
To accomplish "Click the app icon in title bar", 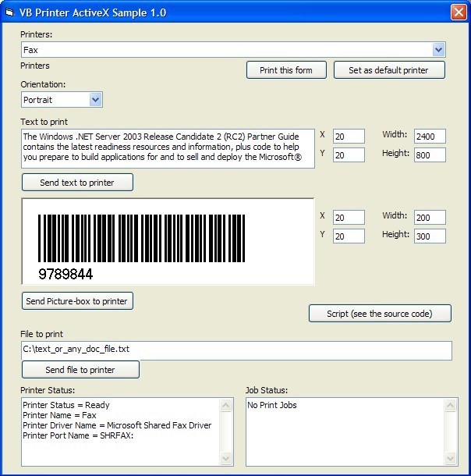I will pyautogui.click(x=9, y=12).
